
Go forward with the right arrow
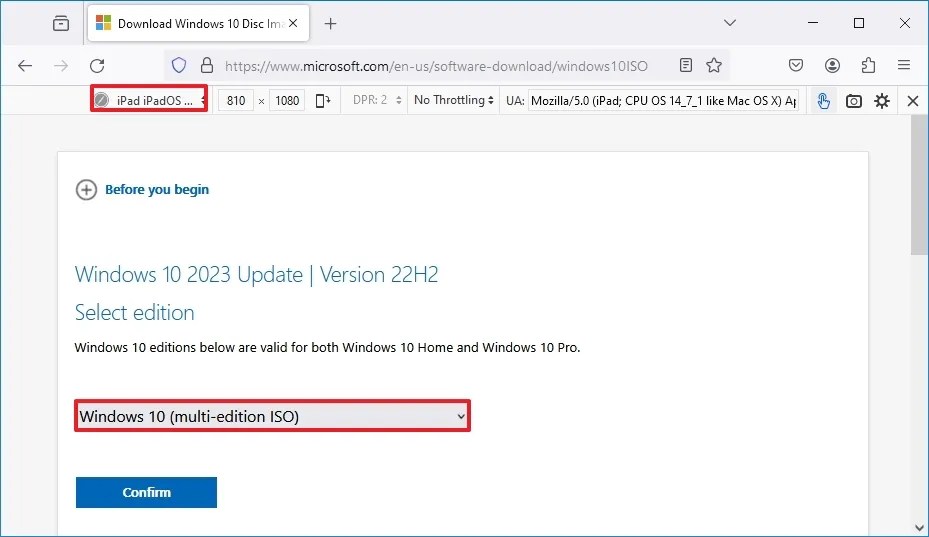[61, 66]
